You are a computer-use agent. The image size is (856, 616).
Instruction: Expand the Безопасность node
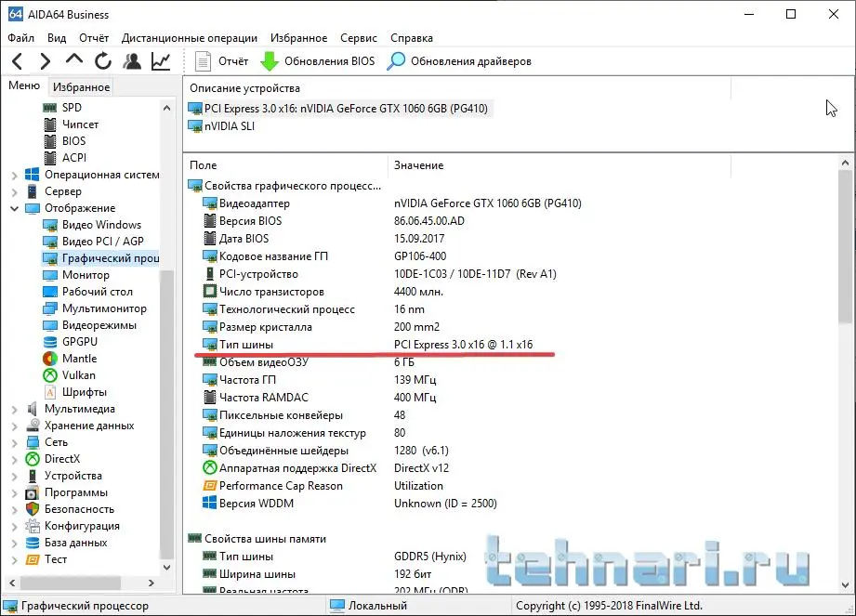(14, 509)
